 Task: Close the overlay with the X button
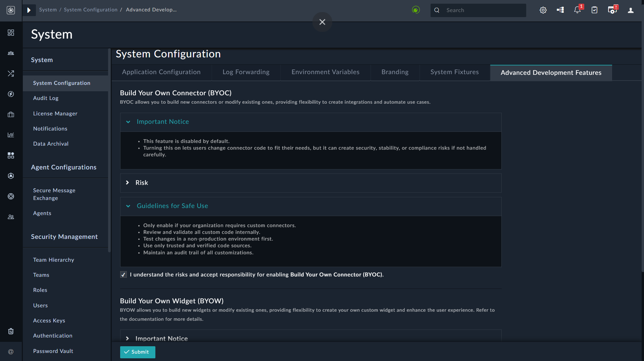(x=322, y=22)
